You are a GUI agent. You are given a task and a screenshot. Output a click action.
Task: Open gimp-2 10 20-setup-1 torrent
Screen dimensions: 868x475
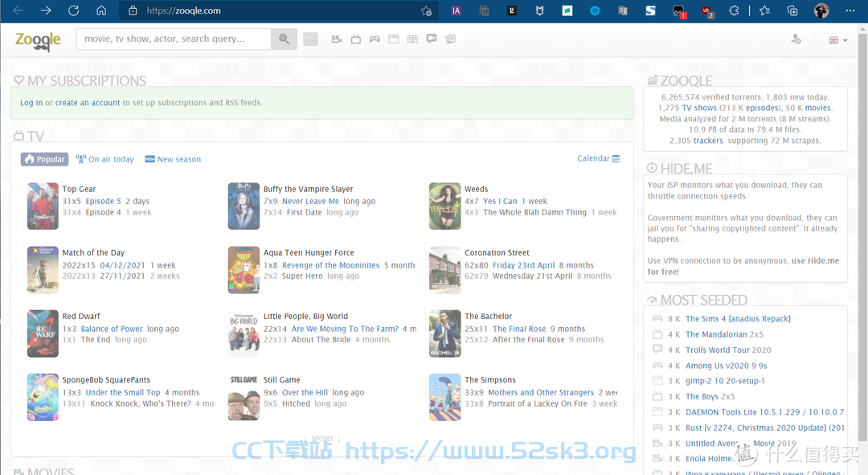coord(725,381)
